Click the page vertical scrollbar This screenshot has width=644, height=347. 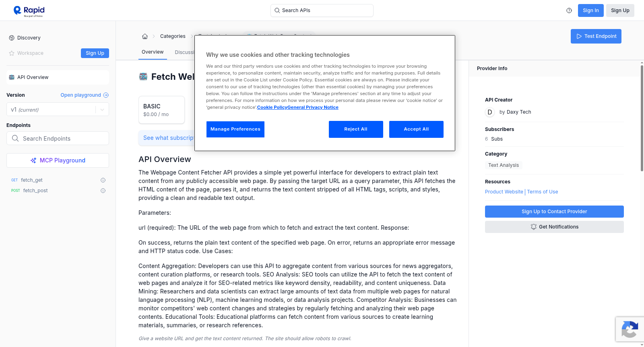coord(642,118)
